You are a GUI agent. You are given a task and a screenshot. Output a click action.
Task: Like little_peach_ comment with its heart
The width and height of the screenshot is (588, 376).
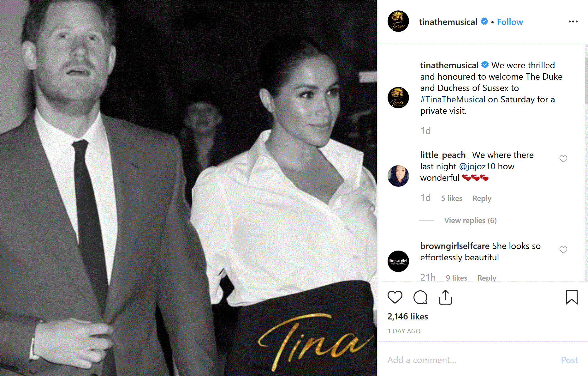563,159
